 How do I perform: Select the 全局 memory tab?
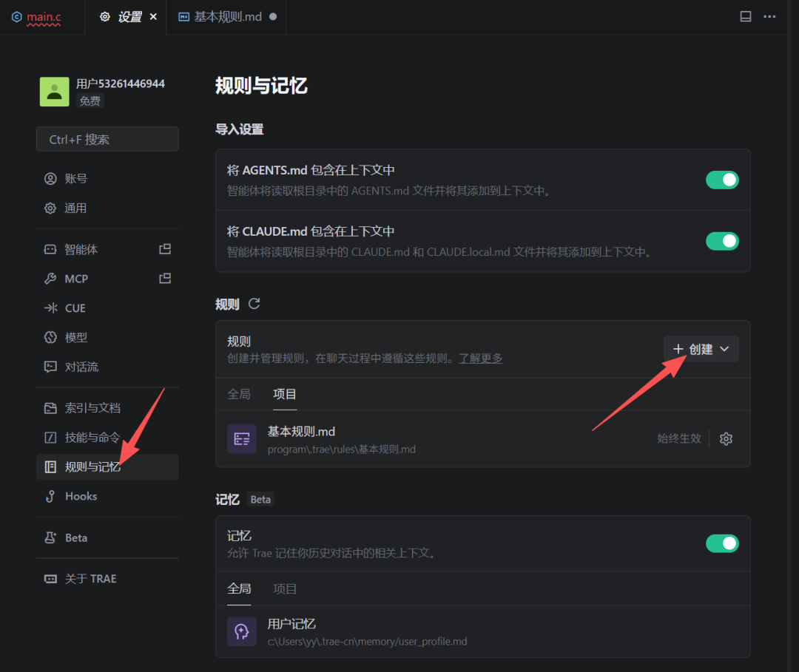[239, 589]
